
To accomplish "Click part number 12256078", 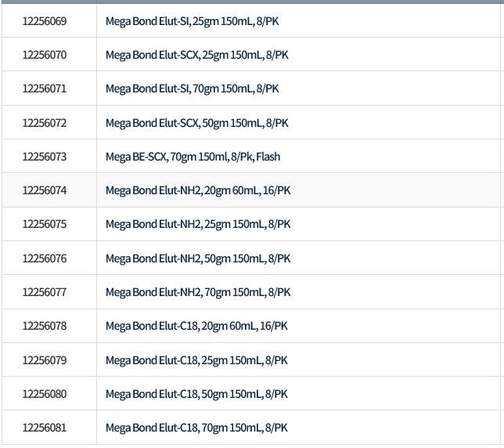I will 45,326.
